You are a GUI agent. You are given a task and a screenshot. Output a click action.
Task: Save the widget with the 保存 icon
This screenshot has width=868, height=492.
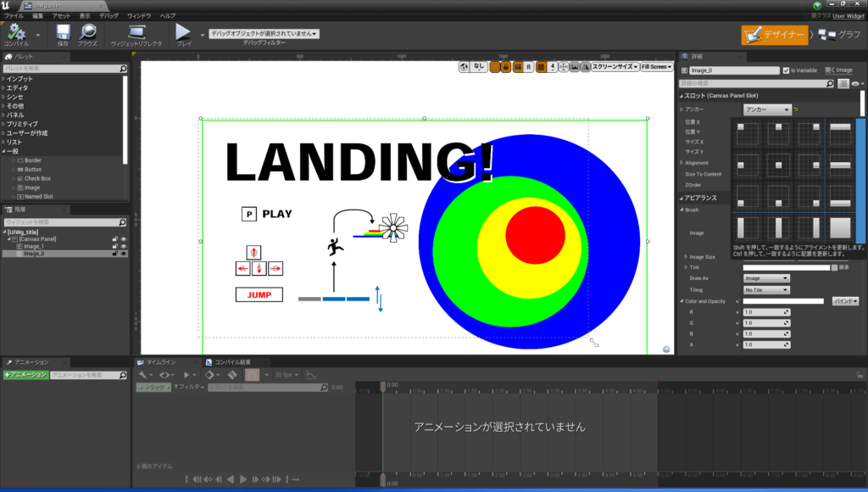point(63,32)
